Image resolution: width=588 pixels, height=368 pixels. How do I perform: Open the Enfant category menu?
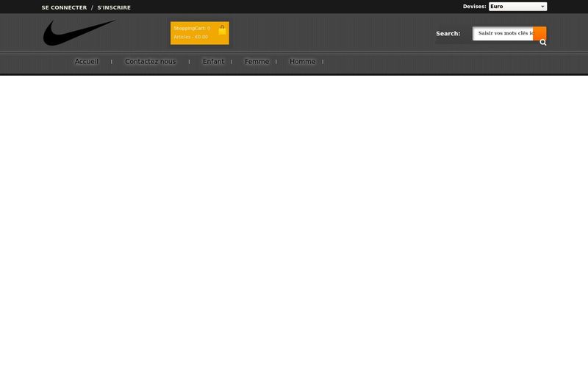[x=213, y=62]
